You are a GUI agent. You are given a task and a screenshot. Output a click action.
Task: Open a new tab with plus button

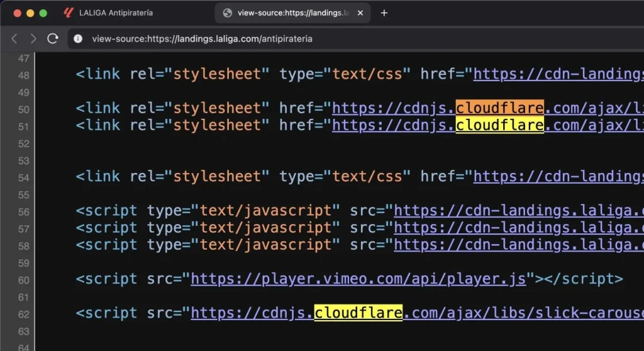tap(384, 13)
